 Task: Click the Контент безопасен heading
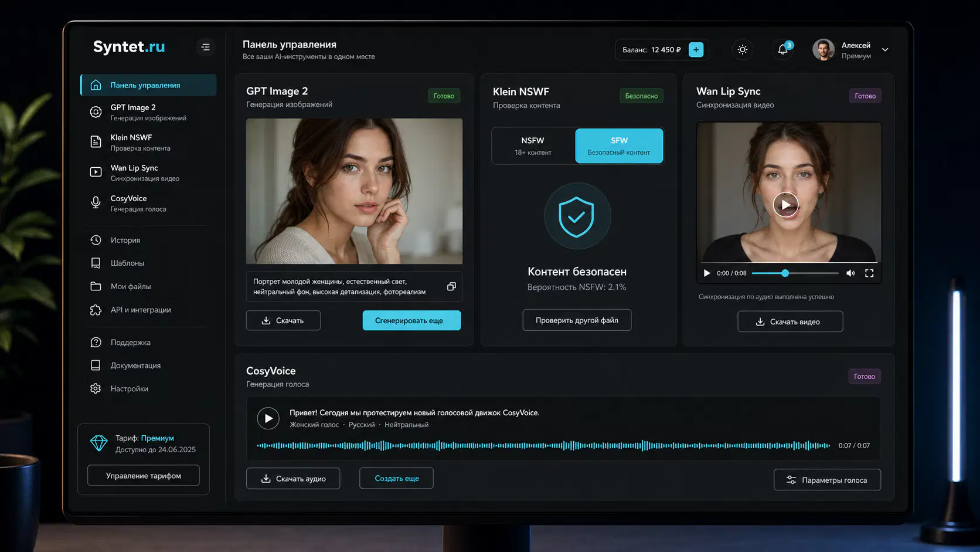point(577,272)
